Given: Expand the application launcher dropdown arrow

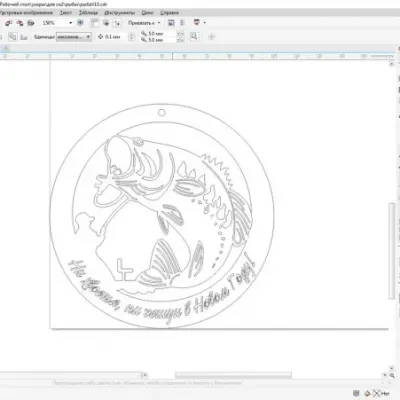Looking at the screenshot, I should [x=204, y=23].
